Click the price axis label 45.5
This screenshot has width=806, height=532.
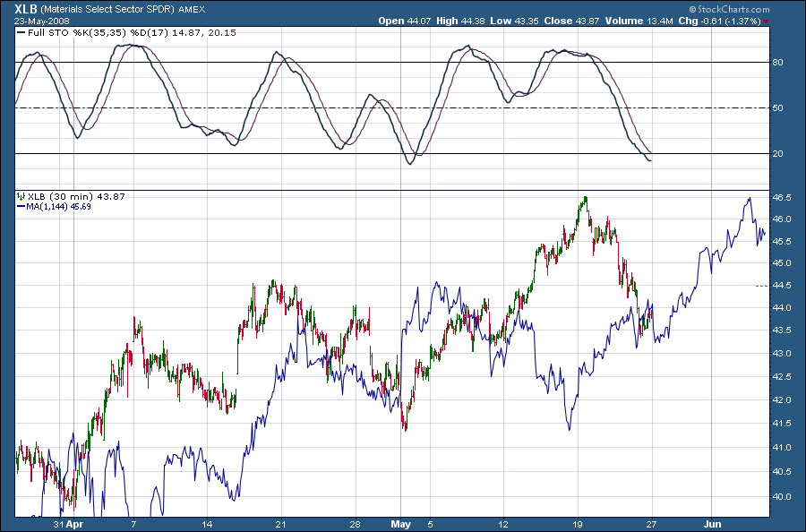pyautogui.click(x=781, y=241)
